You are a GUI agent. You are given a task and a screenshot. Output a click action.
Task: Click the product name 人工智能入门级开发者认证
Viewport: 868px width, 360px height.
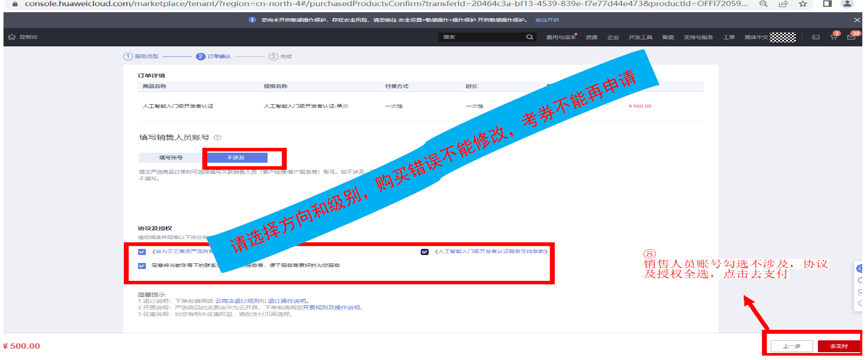coord(178,106)
